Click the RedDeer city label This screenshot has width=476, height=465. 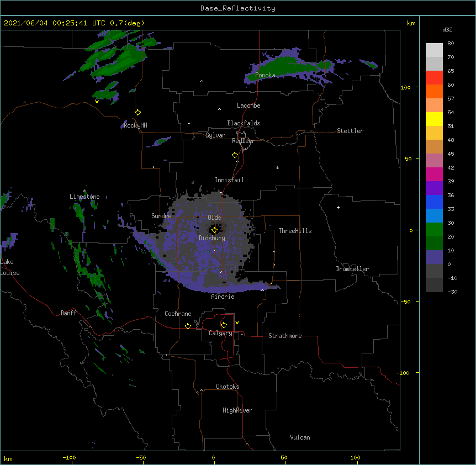click(x=243, y=141)
